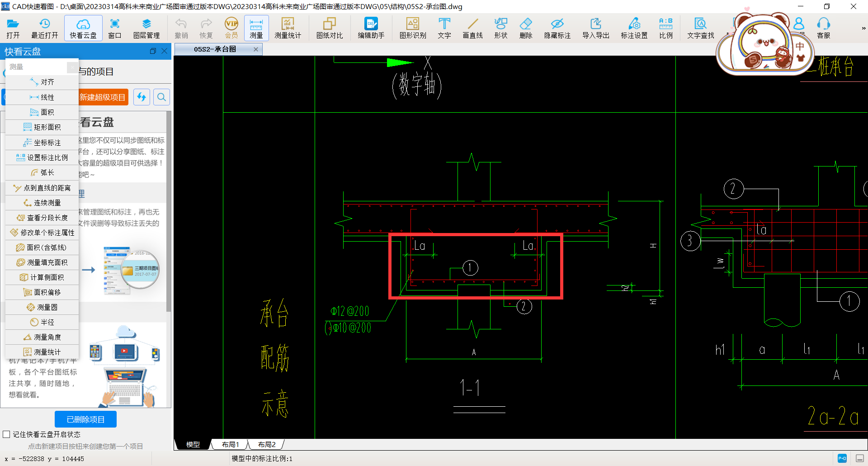Switch to the 布局1 tab

click(x=231, y=445)
